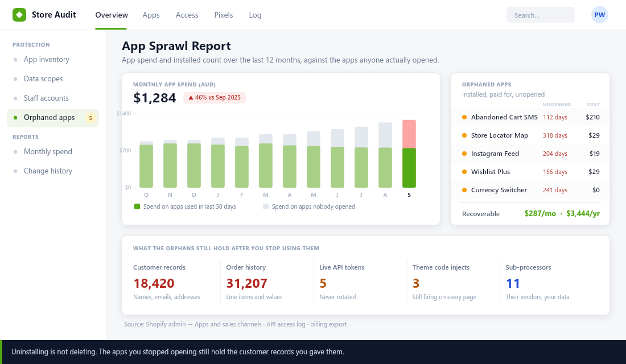
Task: Switch to the Overview tab
Action: coord(112,15)
